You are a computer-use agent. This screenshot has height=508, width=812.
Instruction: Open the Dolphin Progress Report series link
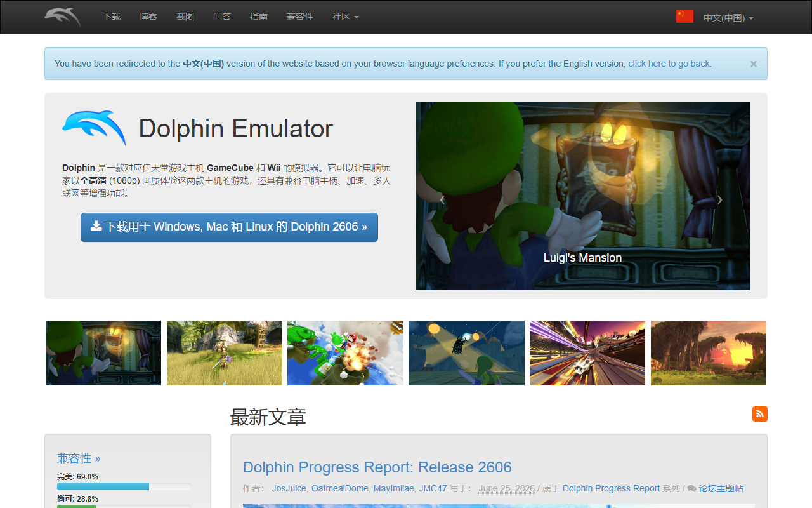coord(611,488)
